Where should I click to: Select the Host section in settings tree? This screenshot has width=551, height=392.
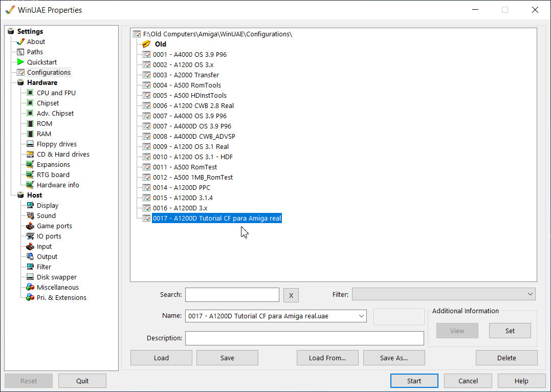[34, 195]
